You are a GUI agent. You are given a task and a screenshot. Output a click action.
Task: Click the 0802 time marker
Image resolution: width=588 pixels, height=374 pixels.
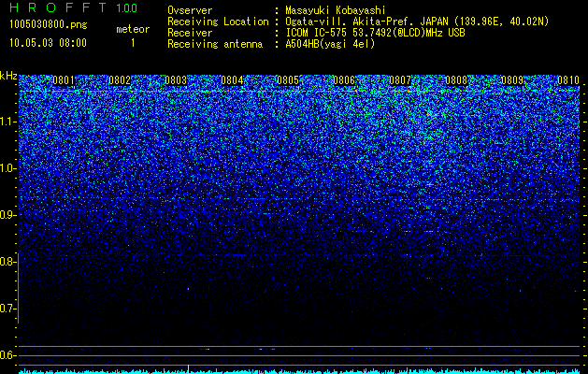pyautogui.click(x=120, y=80)
